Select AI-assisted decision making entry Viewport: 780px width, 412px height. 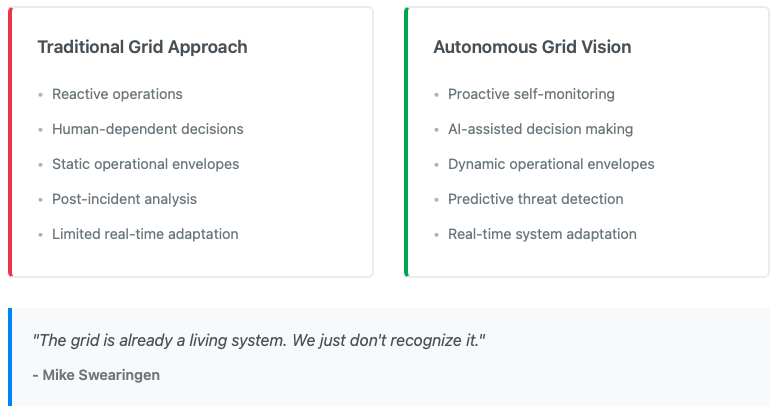point(540,129)
